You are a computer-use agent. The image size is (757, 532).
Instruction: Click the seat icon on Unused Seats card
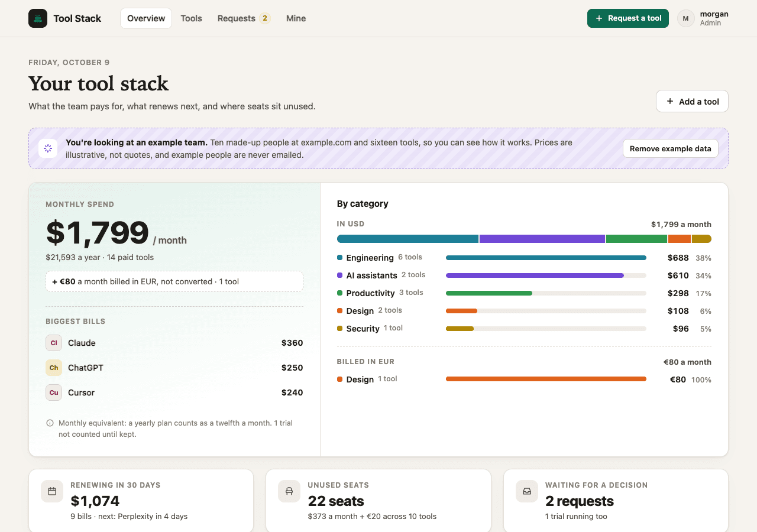tap(289, 491)
